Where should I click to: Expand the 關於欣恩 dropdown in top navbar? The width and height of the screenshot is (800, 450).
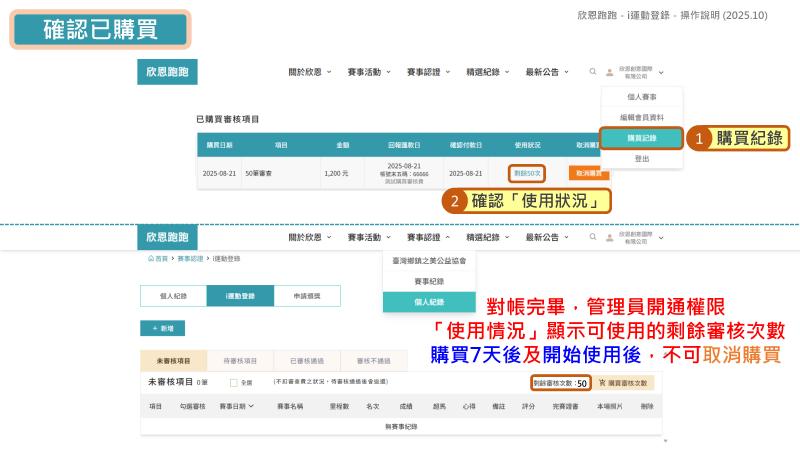click(x=309, y=72)
